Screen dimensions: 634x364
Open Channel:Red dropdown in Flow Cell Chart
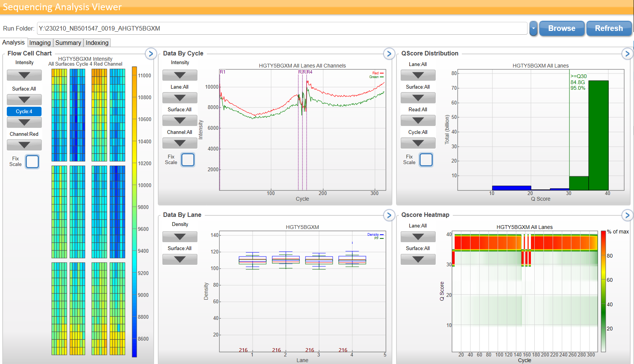[24, 145]
